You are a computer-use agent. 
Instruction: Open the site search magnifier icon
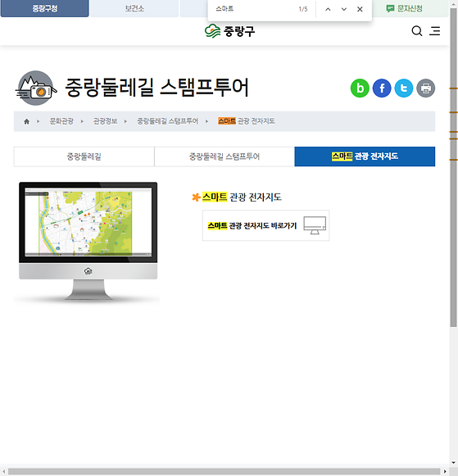click(417, 31)
